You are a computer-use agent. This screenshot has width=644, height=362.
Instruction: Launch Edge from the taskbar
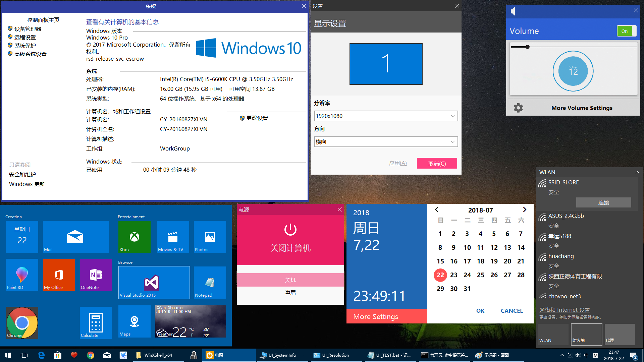41,355
